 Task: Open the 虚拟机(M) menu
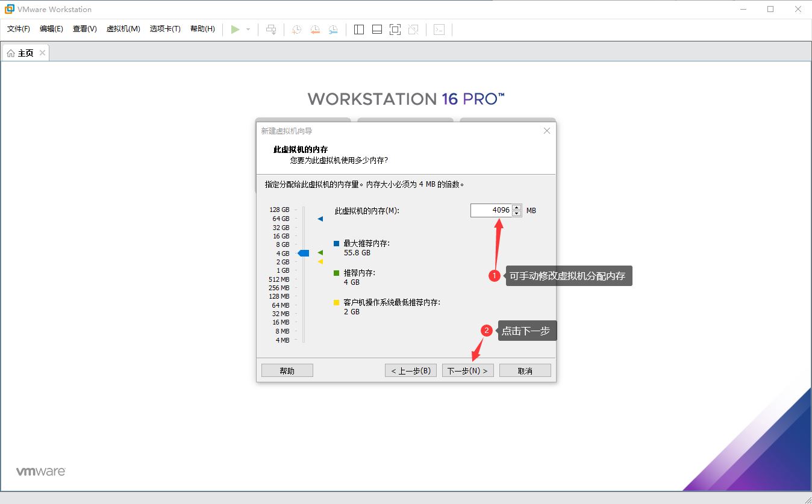pos(123,29)
